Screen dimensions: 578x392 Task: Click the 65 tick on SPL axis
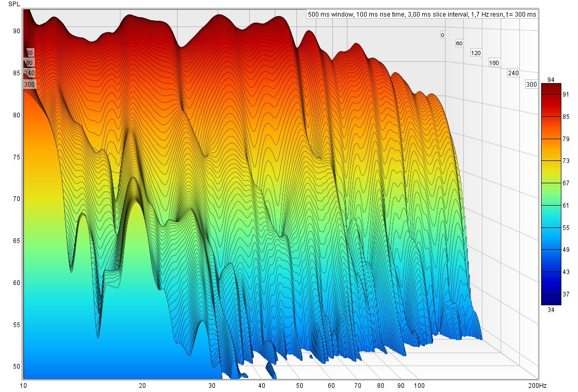pos(16,240)
